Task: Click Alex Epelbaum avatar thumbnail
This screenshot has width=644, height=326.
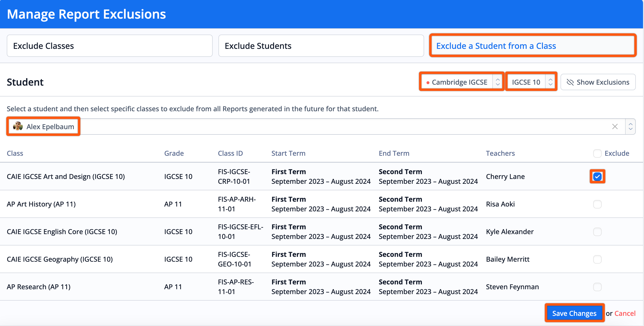Action: [18, 126]
